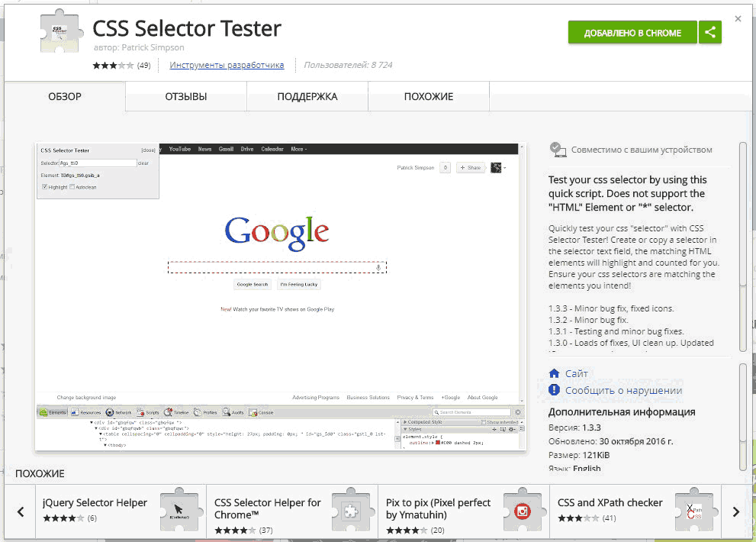Click the home icon beside Сайт

(555, 373)
